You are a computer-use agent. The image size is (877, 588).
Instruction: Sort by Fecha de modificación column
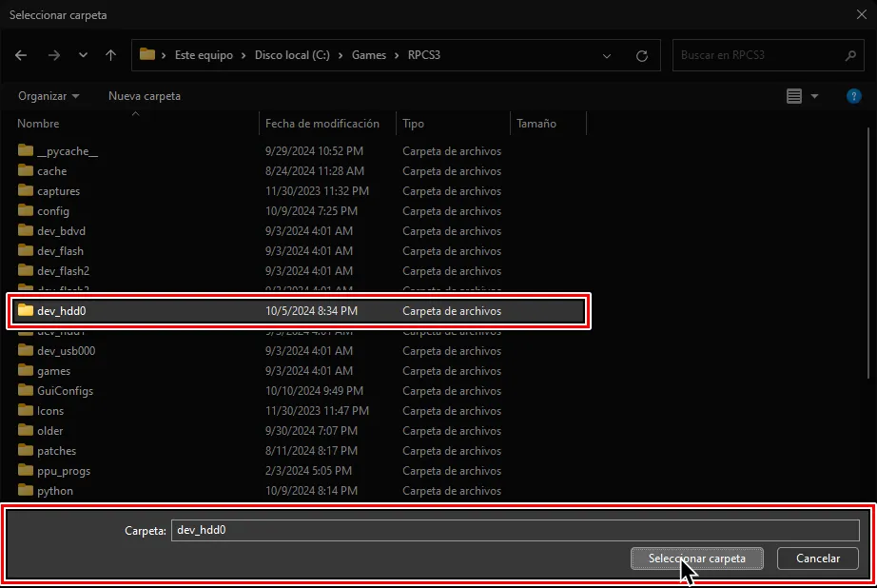(322, 124)
